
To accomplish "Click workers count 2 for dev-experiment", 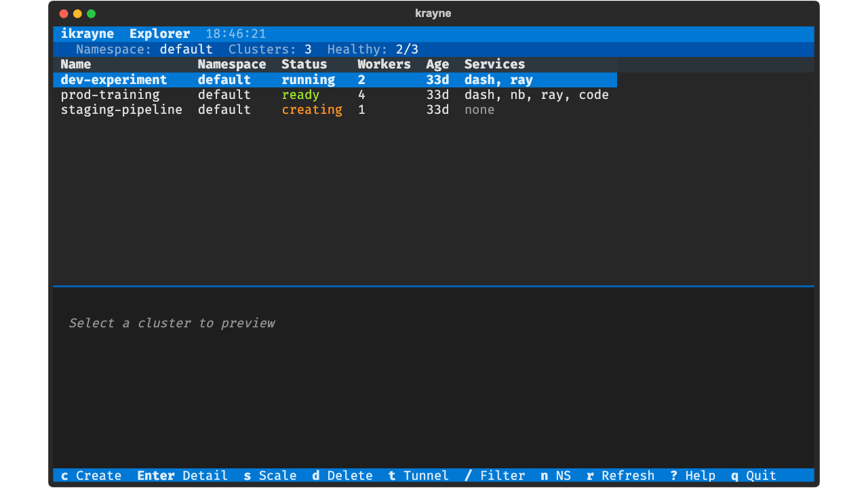I will pos(361,80).
